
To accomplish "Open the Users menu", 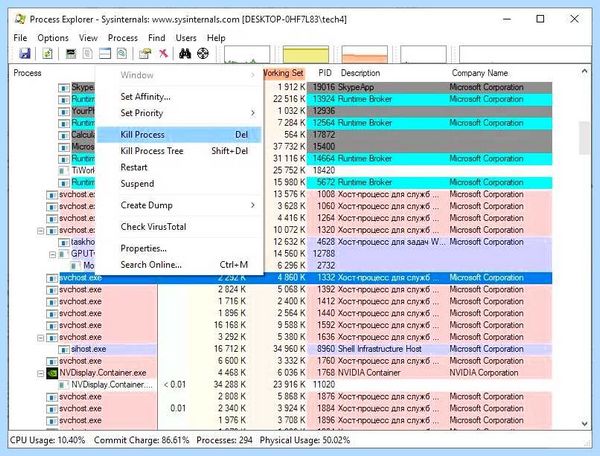I will tap(186, 38).
